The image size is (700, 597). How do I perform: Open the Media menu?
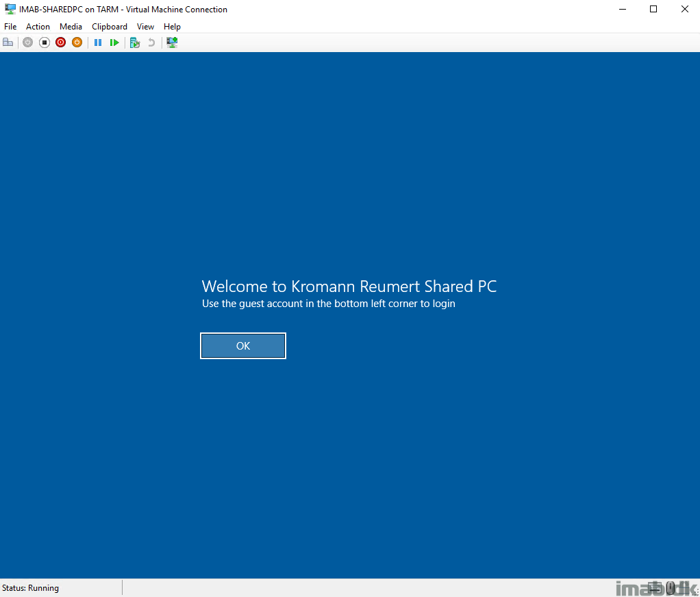point(71,26)
